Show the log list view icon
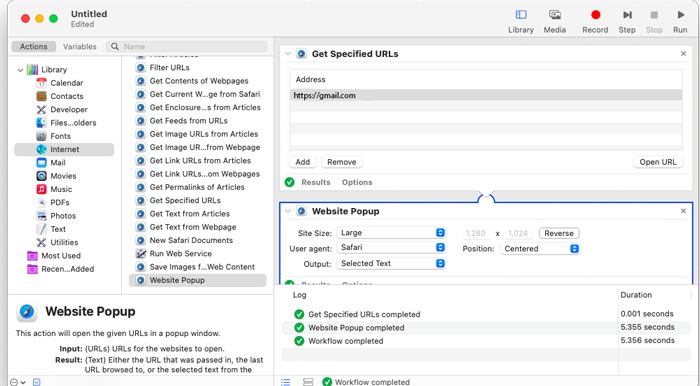Viewport: 700px width, 386px height. point(285,382)
